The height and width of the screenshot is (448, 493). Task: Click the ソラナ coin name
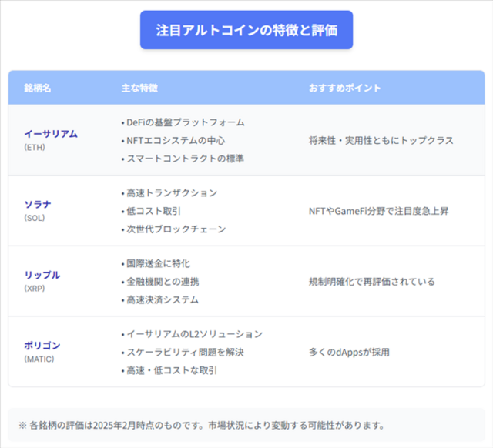[38, 205]
